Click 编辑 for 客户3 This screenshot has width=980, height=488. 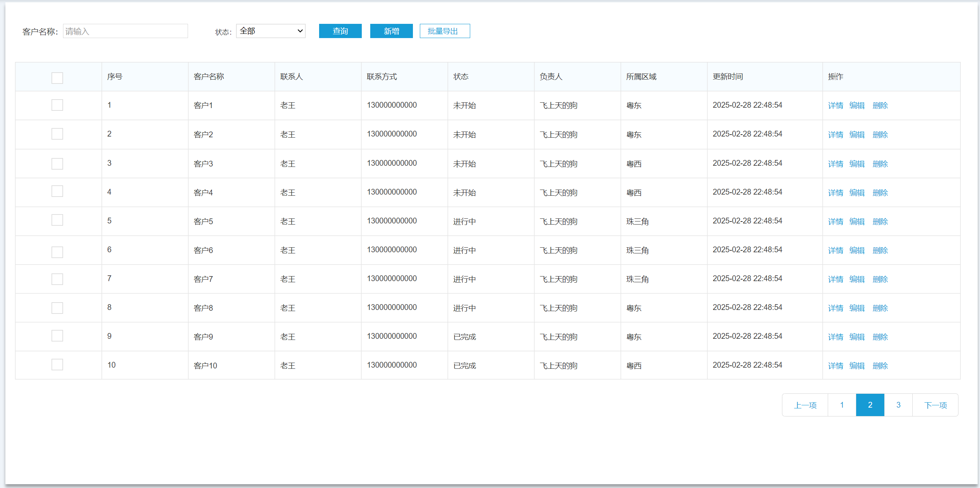click(857, 164)
